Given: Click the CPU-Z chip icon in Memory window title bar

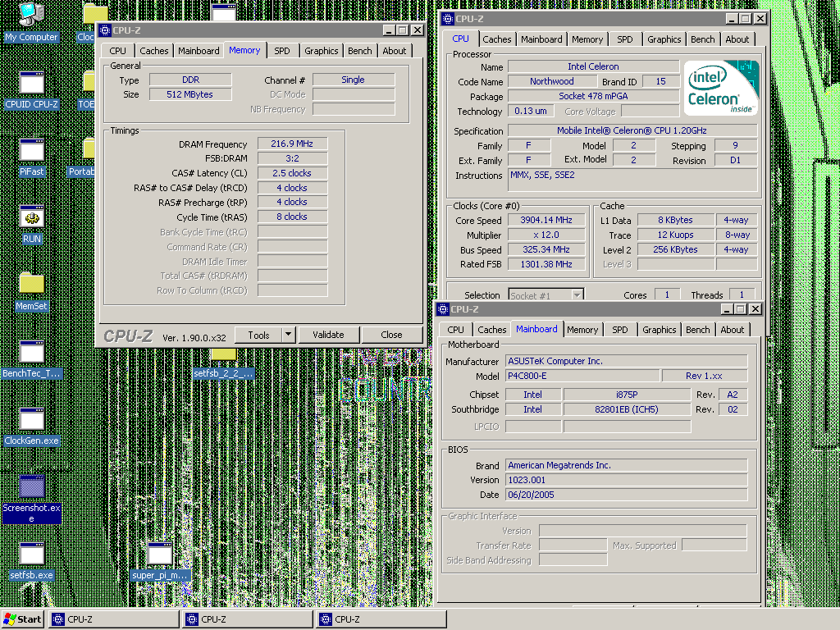Looking at the screenshot, I should pyautogui.click(x=105, y=30).
